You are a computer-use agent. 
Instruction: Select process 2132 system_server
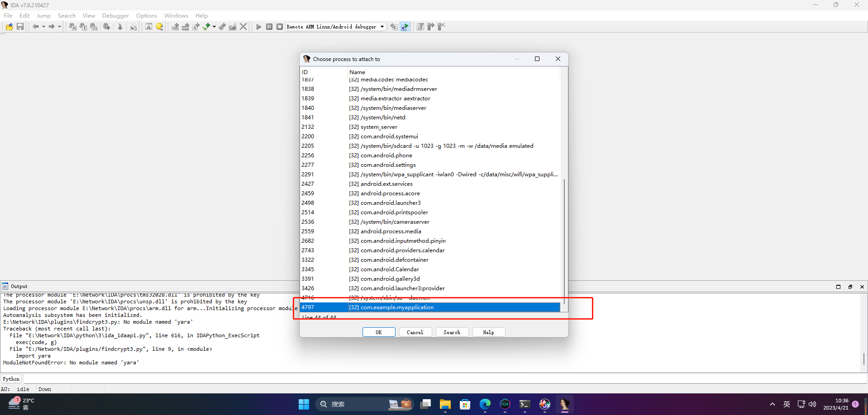[x=430, y=127]
